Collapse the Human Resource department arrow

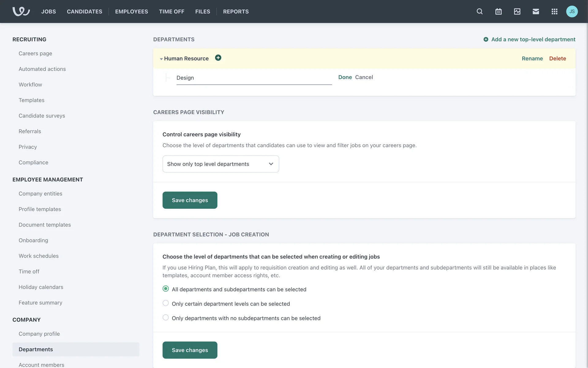[x=161, y=59]
